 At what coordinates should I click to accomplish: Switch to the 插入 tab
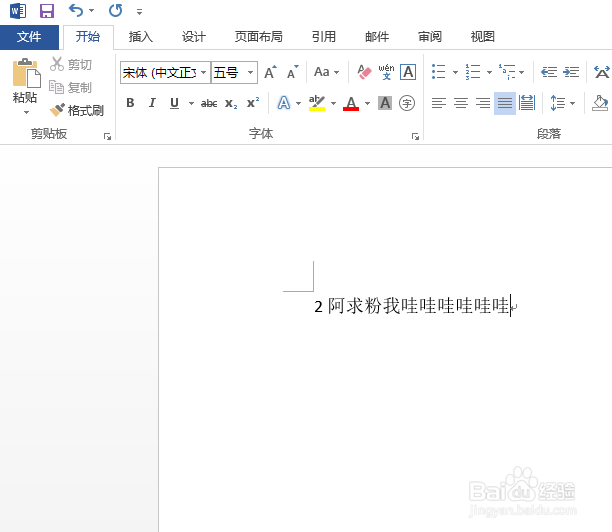pos(141,37)
